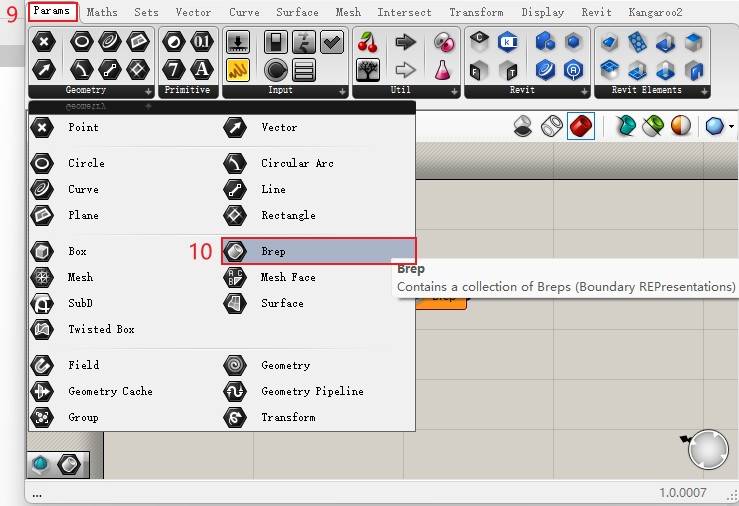
Task: Switch to the Sets tab
Action: point(146,12)
